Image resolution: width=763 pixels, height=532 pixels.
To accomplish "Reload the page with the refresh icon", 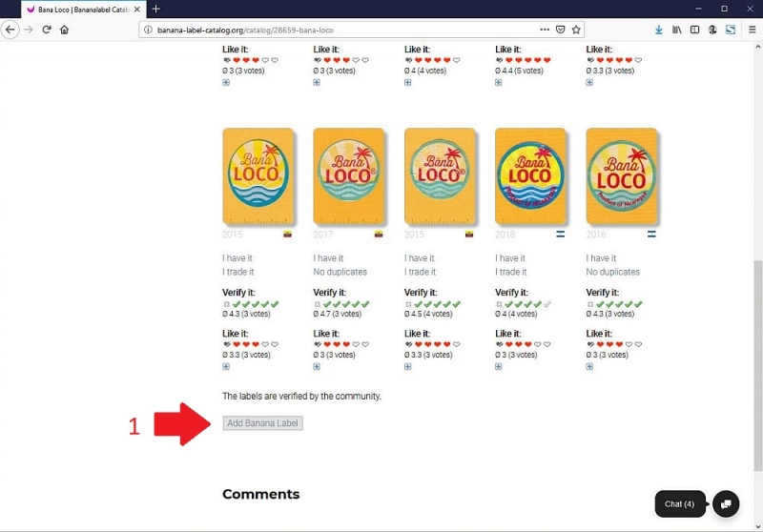I will coord(46,30).
